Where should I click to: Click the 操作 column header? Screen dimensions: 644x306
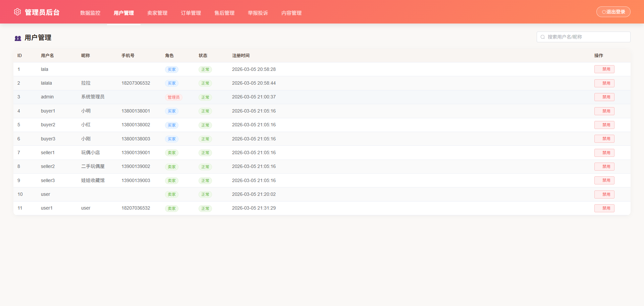599,55
